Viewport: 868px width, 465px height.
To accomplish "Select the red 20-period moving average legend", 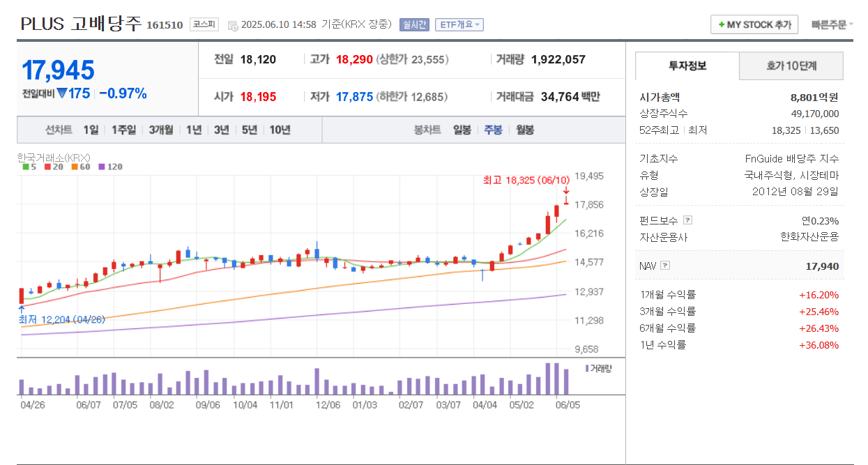I will click(x=47, y=167).
